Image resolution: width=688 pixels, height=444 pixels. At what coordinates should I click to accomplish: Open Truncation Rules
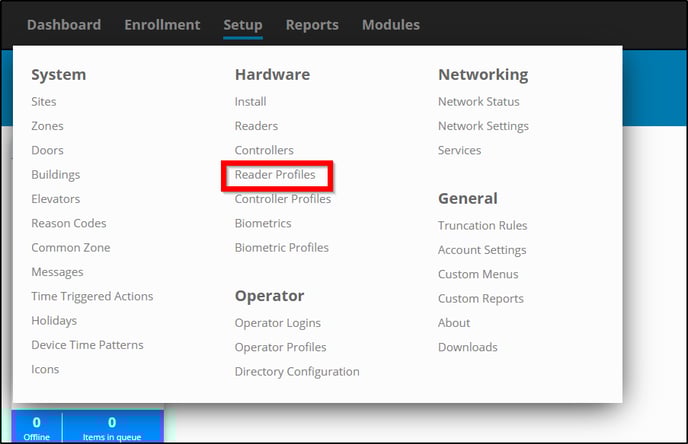click(482, 226)
